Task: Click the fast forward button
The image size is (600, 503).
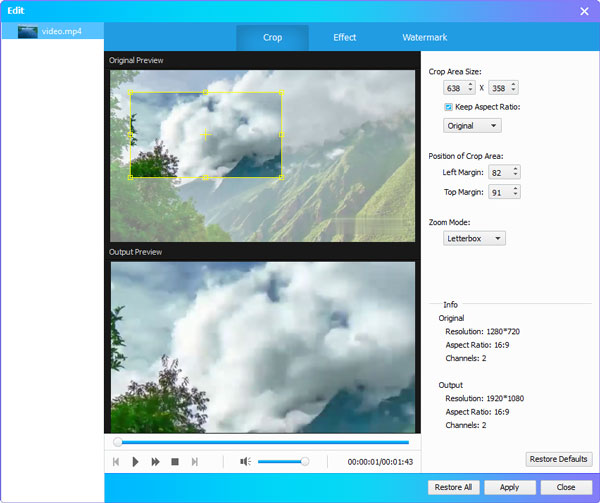Action: 155,462
